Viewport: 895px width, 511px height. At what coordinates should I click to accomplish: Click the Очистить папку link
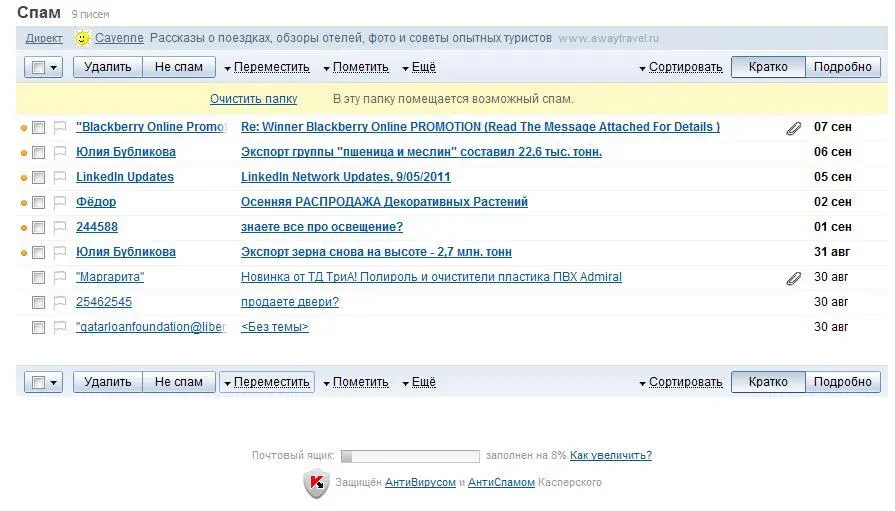[253, 99]
